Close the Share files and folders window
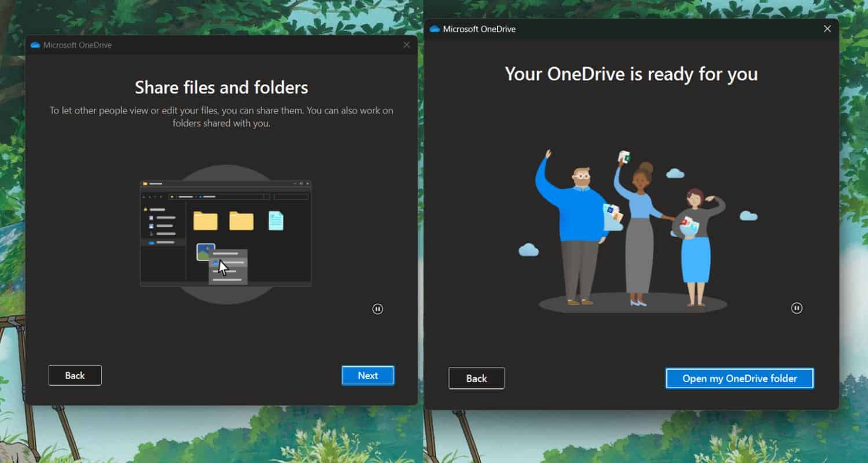868x463 pixels. click(x=407, y=45)
